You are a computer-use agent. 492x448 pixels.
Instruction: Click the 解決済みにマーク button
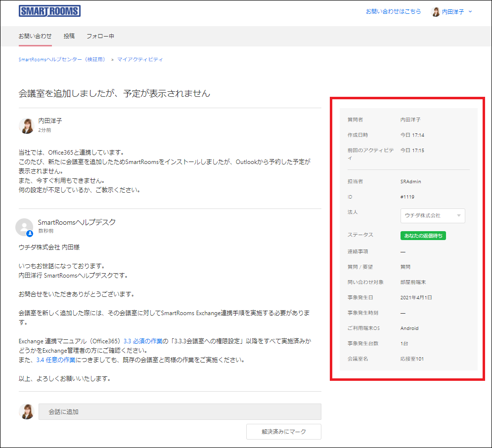[284, 432]
